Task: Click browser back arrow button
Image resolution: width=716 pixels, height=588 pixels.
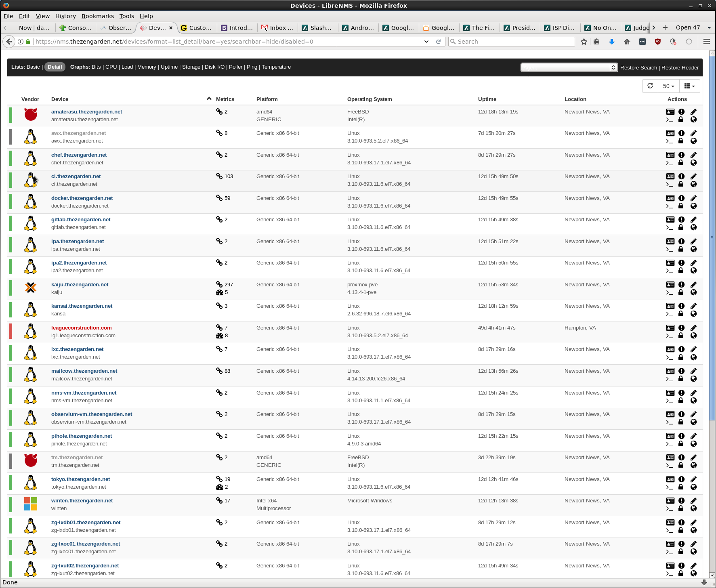Action: pyautogui.click(x=9, y=42)
